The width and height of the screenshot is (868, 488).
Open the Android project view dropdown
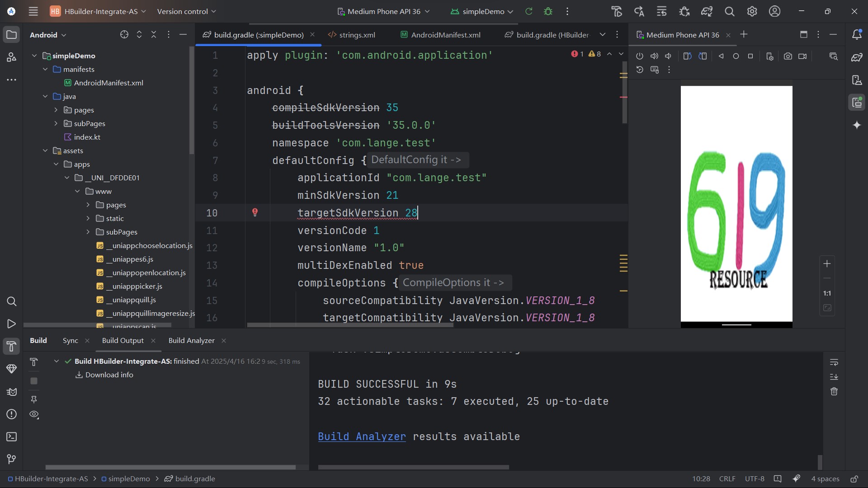(x=48, y=35)
